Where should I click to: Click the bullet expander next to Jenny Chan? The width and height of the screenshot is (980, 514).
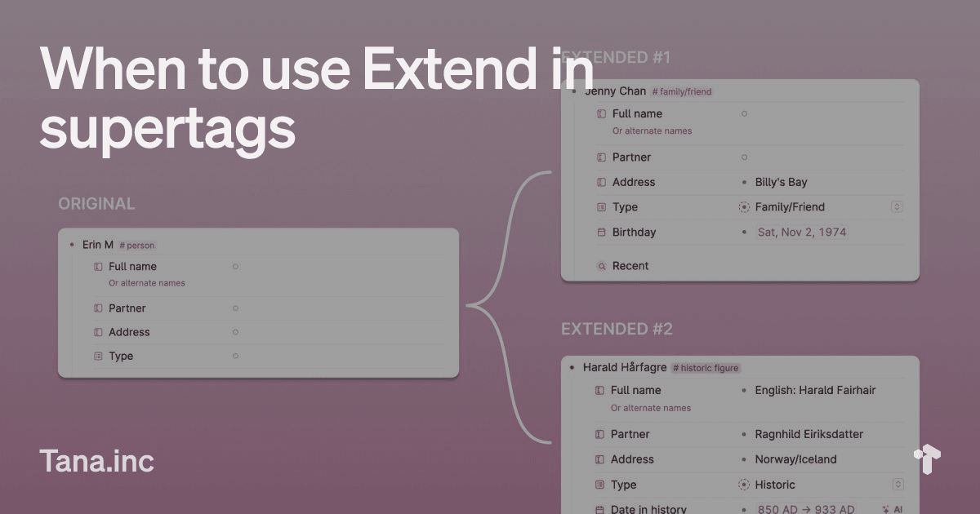[x=575, y=91]
